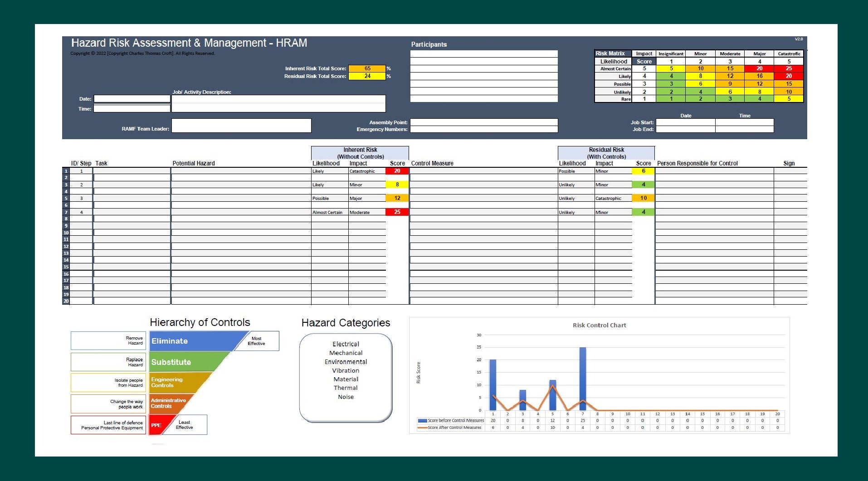Click the Time input field
The height and width of the screenshot is (481, 868).
pyautogui.click(x=132, y=108)
